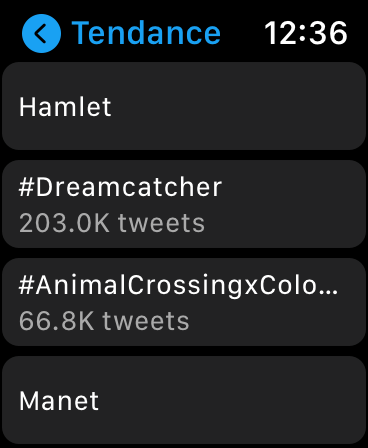Image resolution: width=368 pixels, height=448 pixels.
Task: Click the white arrow inside the blue circle
Action: (x=41, y=33)
